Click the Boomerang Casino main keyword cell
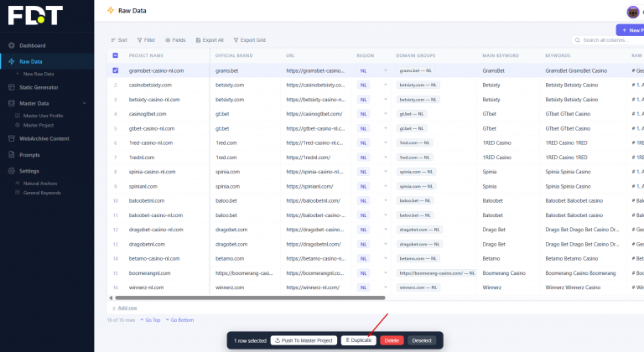The image size is (644, 352). coord(504,273)
